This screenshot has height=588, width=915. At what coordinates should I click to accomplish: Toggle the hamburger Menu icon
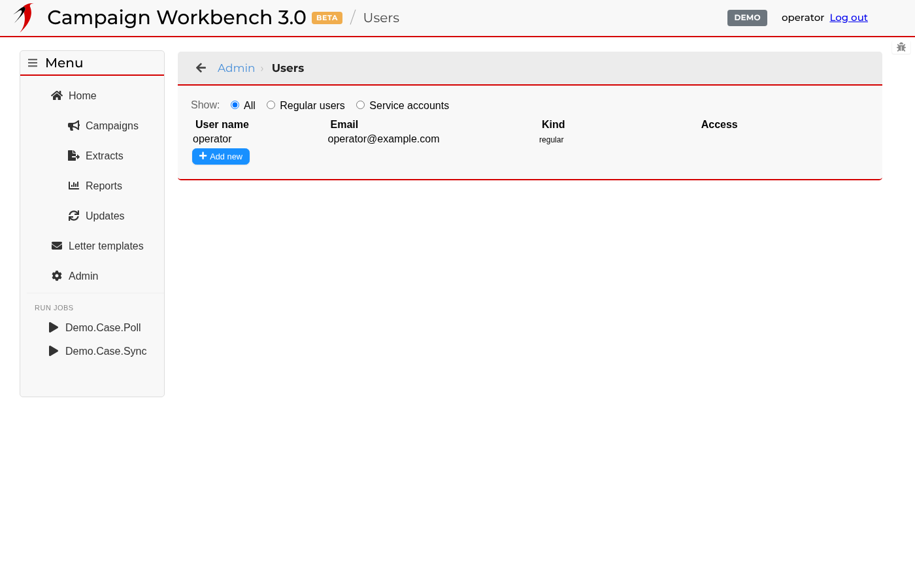(33, 63)
